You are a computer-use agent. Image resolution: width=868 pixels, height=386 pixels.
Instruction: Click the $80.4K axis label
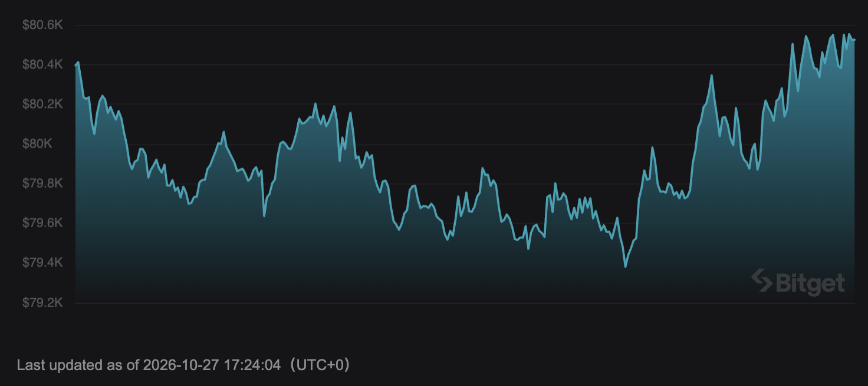pos(42,64)
